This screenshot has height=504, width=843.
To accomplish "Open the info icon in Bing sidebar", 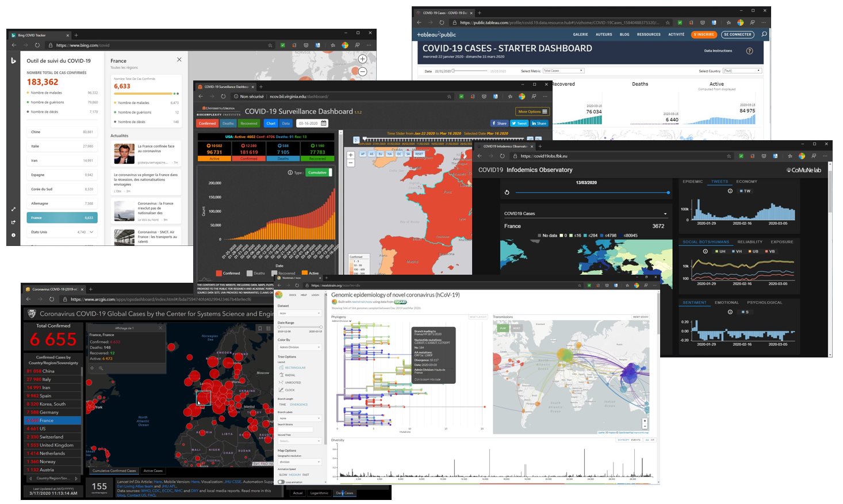I will click(x=13, y=234).
